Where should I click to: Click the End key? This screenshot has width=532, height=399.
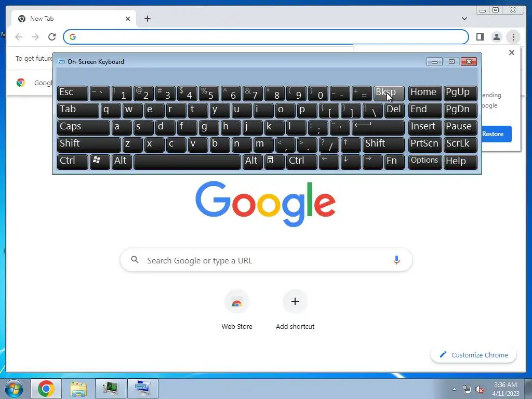[425, 110]
